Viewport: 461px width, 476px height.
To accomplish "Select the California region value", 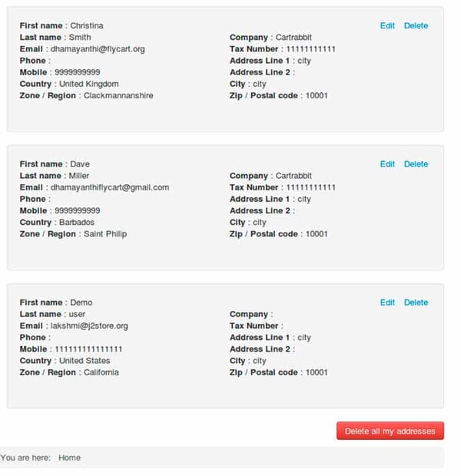I will (x=101, y=372).
